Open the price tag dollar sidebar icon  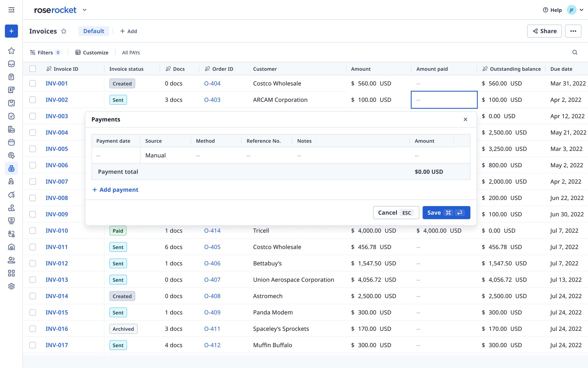click(x=11, y=195)
